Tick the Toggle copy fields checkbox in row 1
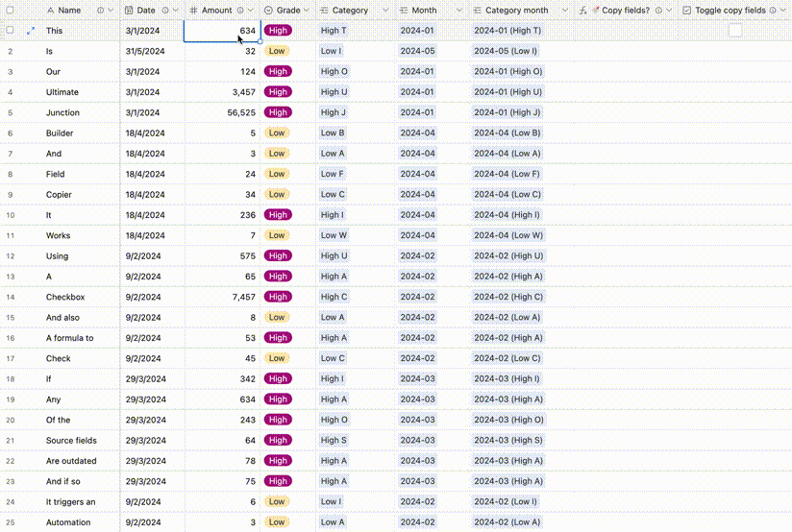Screen dimensions: 792x532 click(735, 31)
